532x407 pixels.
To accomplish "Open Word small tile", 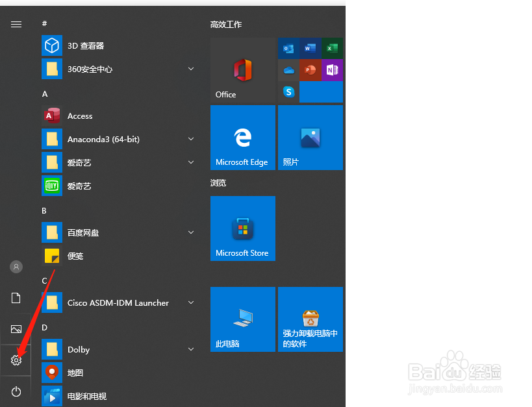I will click(x=310, y=49).
